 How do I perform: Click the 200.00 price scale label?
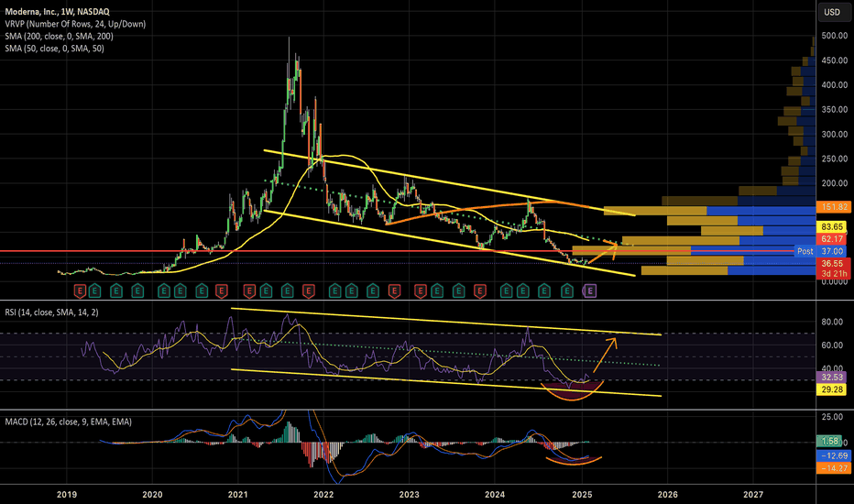coord(835,183)
